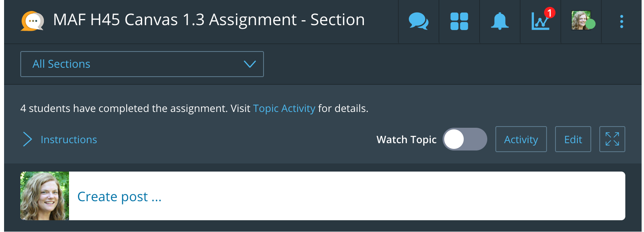Expand the Instructions chevron
Viewport: 644px width, 232px height.
[27, 139]
